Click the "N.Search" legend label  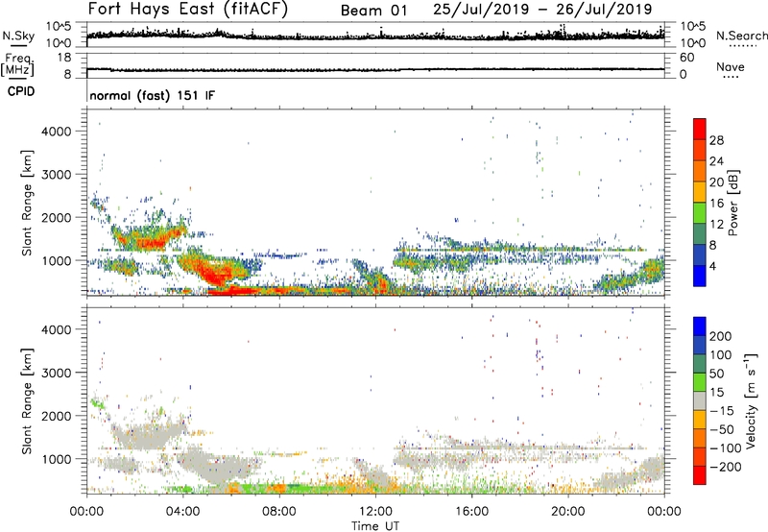coord(741,36)
